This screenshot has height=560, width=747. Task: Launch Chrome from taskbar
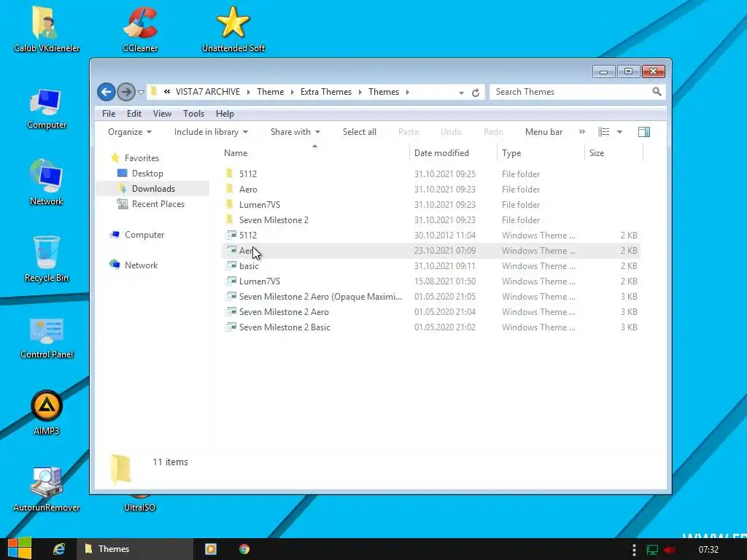[244, 549]
